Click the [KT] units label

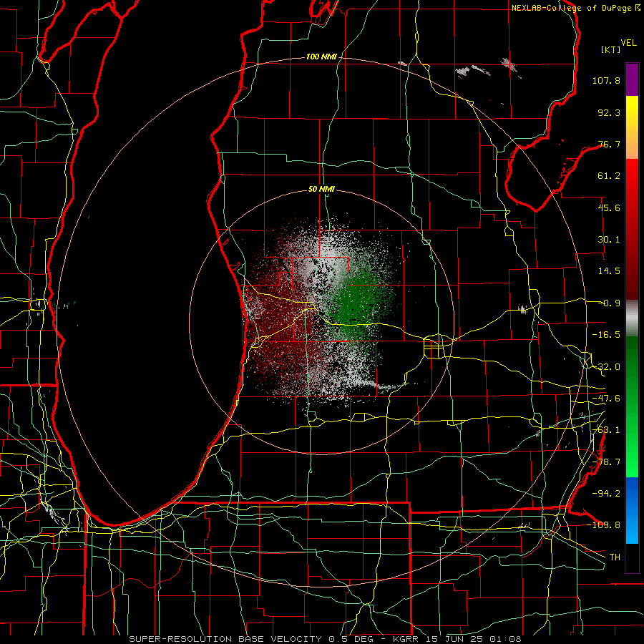coord(611,49)
